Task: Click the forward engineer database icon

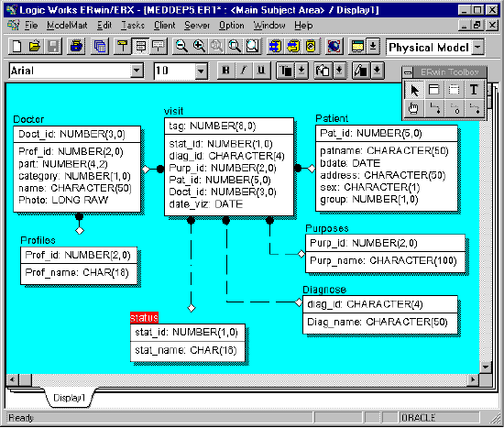Action: [275, 47]
